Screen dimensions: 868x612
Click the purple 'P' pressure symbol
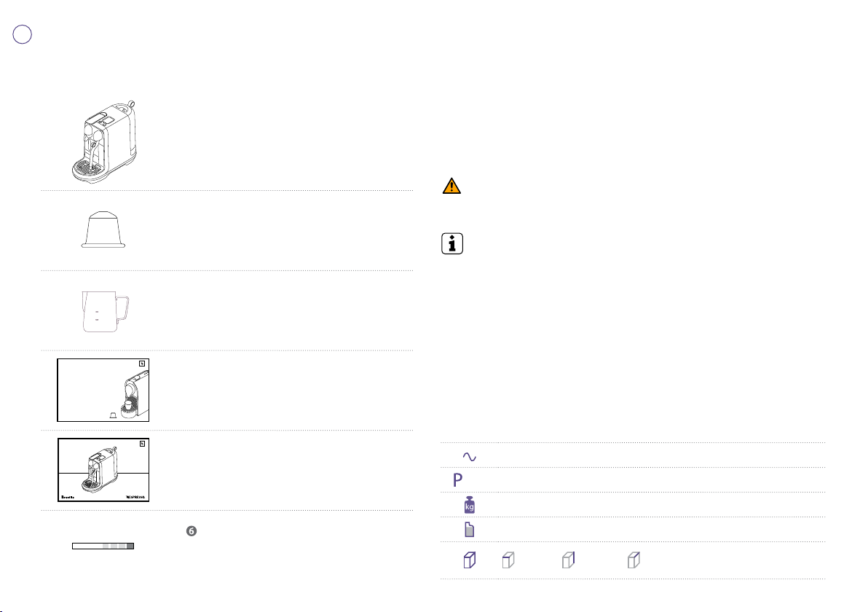457,479
